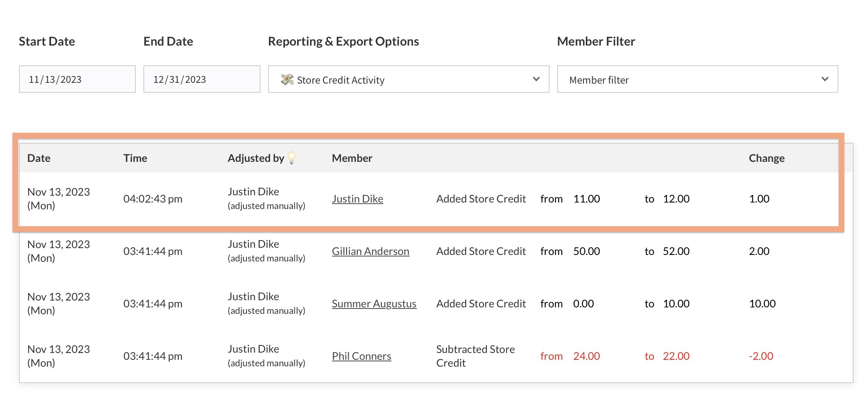Viewport: 868px width, 402px height.
Task: Open the underlined Justin Dike member link
Action: click(357, 199)
